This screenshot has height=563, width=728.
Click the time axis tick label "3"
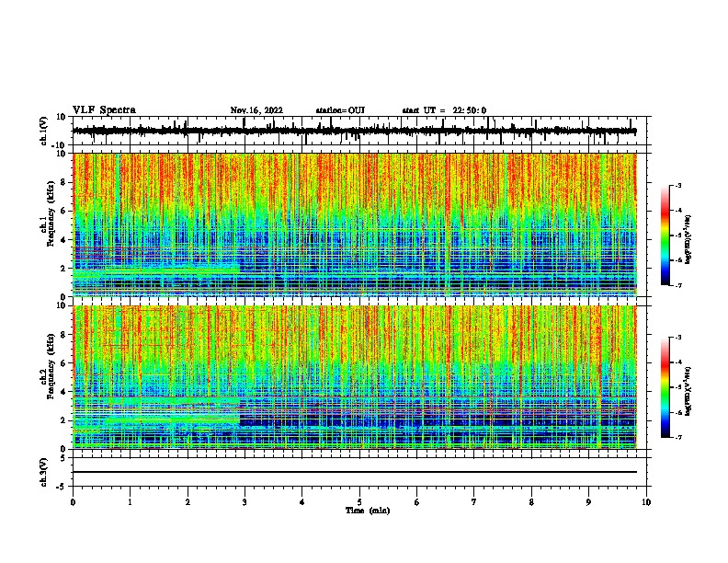click(245, 502)
